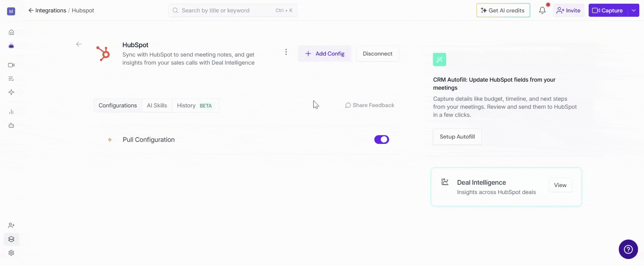This screenshot has width=644, height=266.
Task: Click the Disconnect button
Action: [x=378, y=54]
